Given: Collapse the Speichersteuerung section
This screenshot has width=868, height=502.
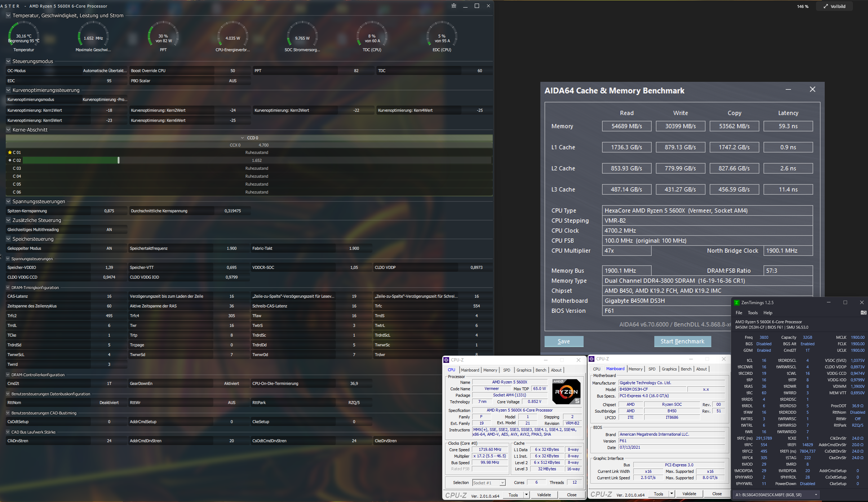Looking at the screenshot, I should (8, 239).
